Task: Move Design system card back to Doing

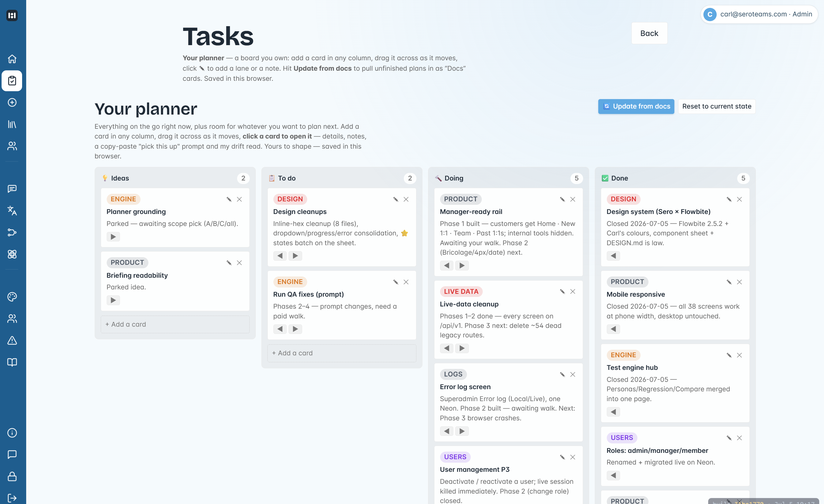Action: click(613, 256)
